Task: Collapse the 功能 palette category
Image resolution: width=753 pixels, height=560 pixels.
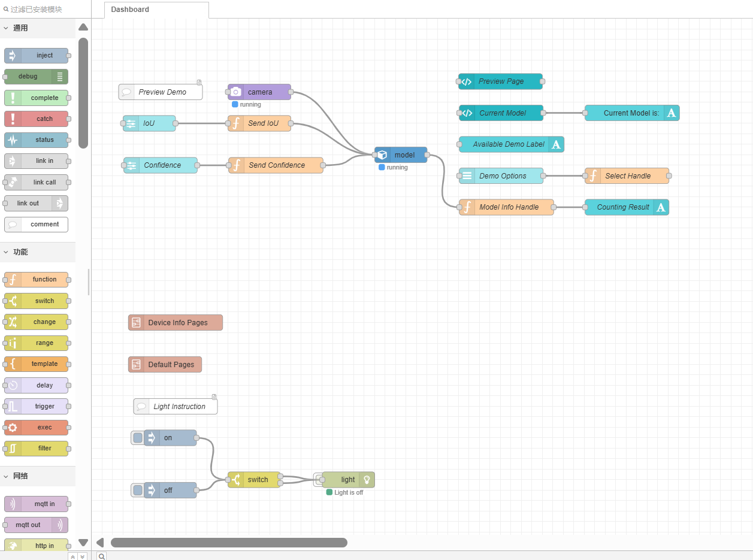Action: 6,252
